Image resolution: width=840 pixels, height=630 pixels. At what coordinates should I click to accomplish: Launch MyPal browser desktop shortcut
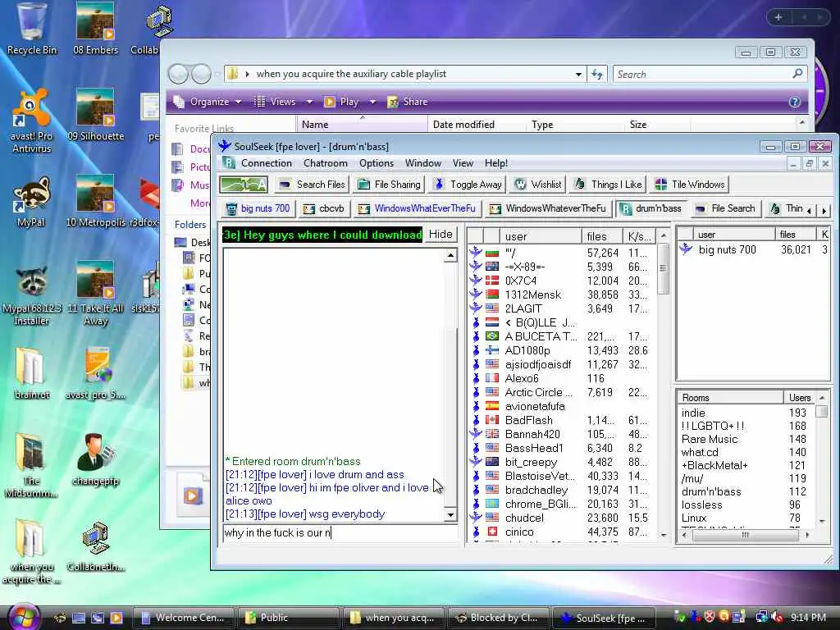[x=32, y=202]
